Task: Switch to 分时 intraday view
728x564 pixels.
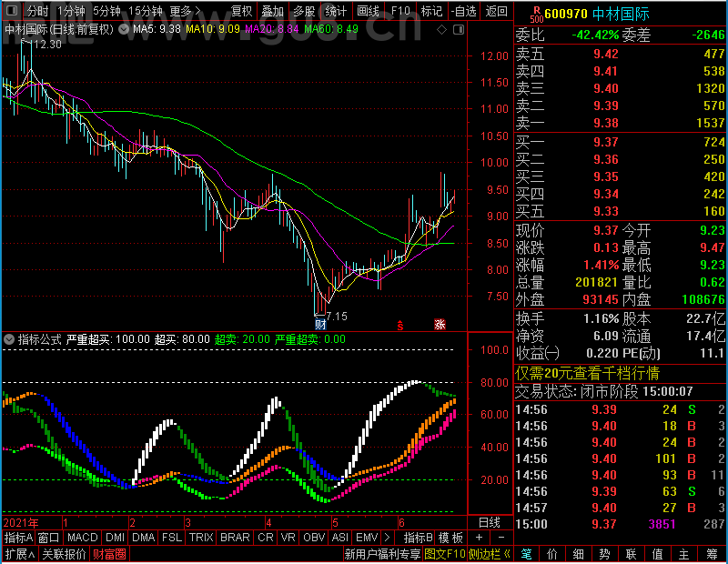Action: 37,11
